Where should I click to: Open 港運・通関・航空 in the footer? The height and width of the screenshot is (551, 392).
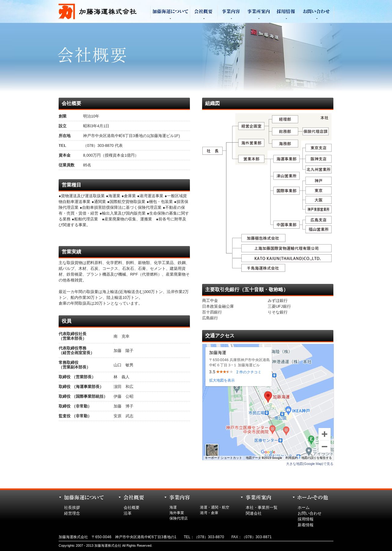pos(215,507)
